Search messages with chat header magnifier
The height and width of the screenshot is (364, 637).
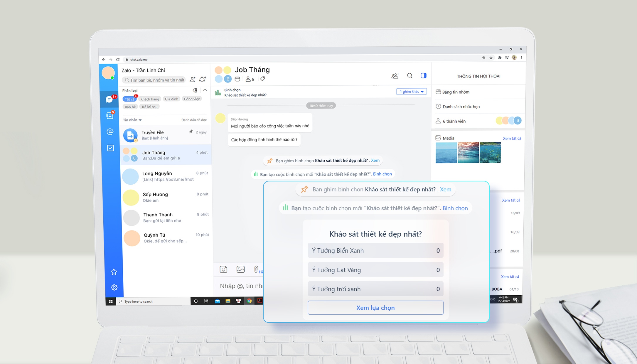pyautogui.click(x=410, y=76)
